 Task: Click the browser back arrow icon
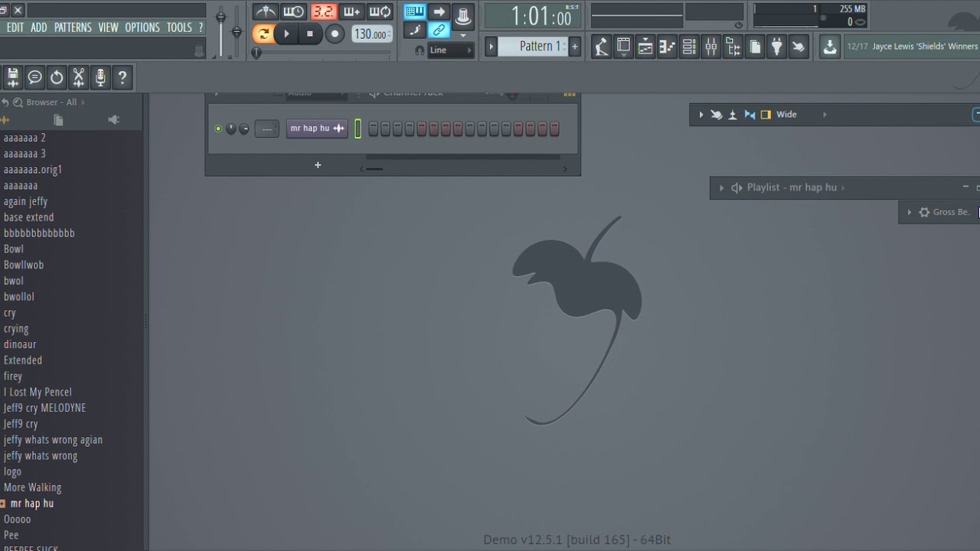(x=5, y=103)
